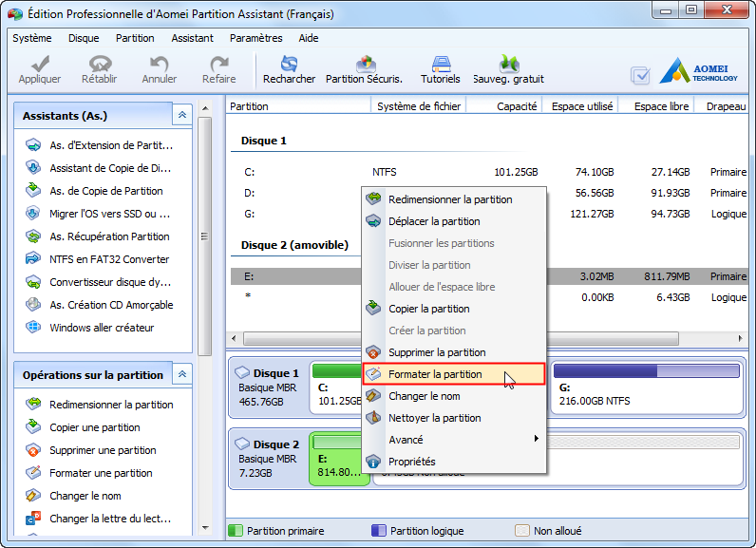Choose Nettoyer la partition in the context menu

[x=454, y=418]
